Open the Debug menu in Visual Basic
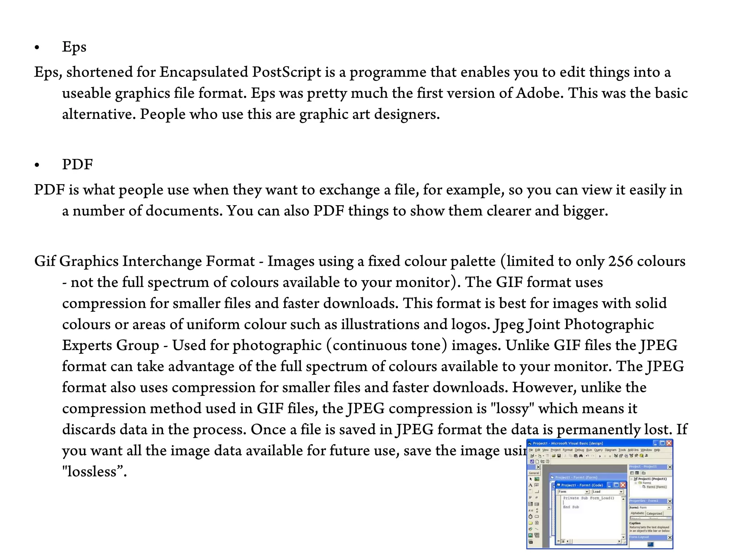The width and height of the screenshot is (747, 560). point(580,450)
